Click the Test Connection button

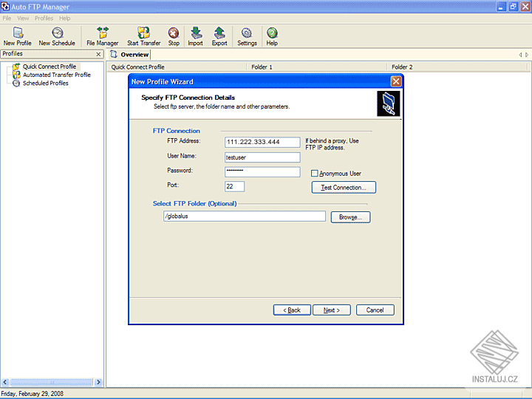pos(344,187)
